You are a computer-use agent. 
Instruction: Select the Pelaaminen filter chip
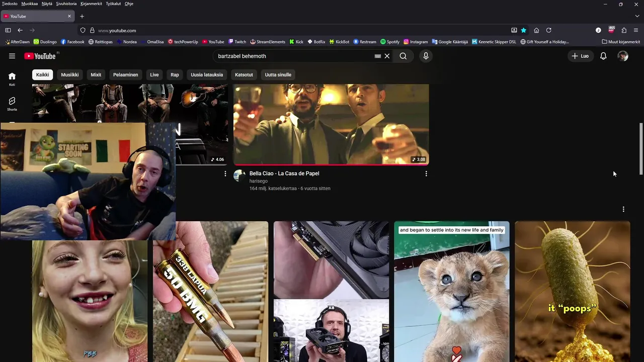126,75
